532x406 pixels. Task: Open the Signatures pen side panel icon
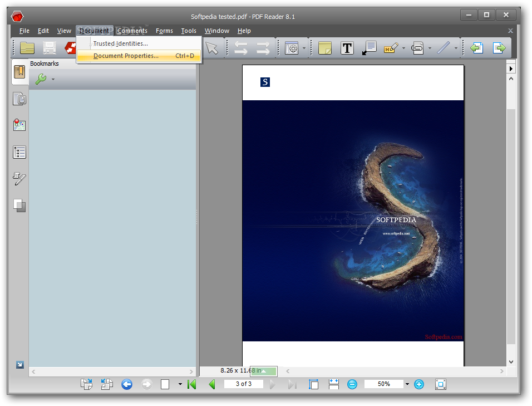click(x=19, y=179)
